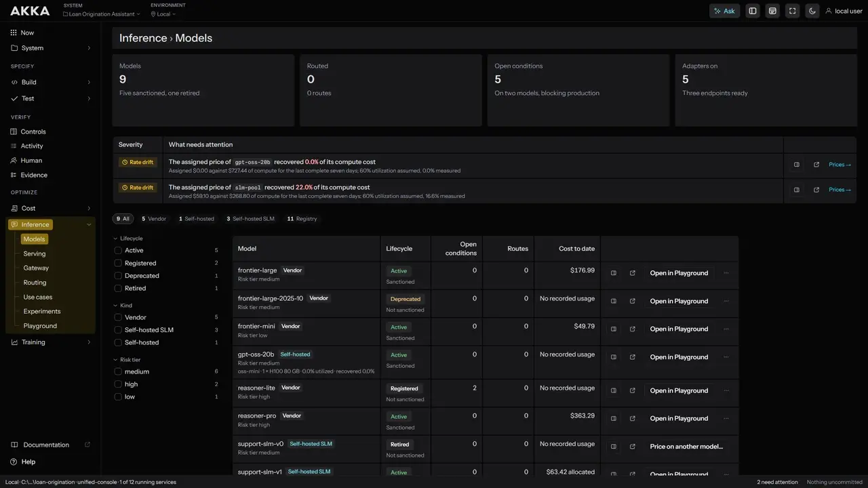Select the Registry filter tab
The width and height of the screenshot is (868, 488).
pyautogui.click(x=302, y=219)
